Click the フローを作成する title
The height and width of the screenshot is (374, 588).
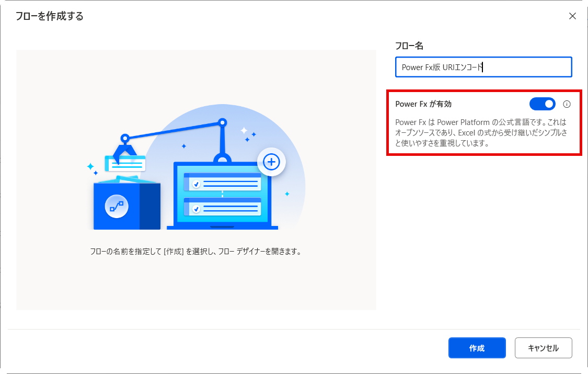pyautogui.click(x=50, y=16)
